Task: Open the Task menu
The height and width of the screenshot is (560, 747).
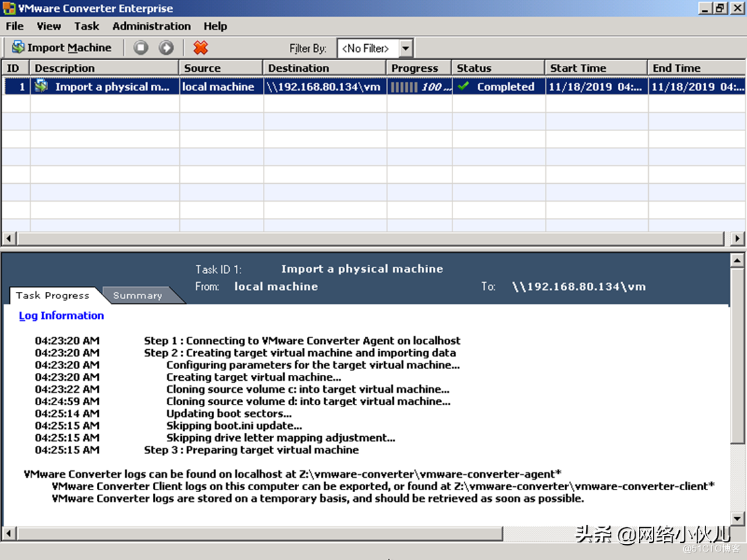Action: click(x=86, y=26)
